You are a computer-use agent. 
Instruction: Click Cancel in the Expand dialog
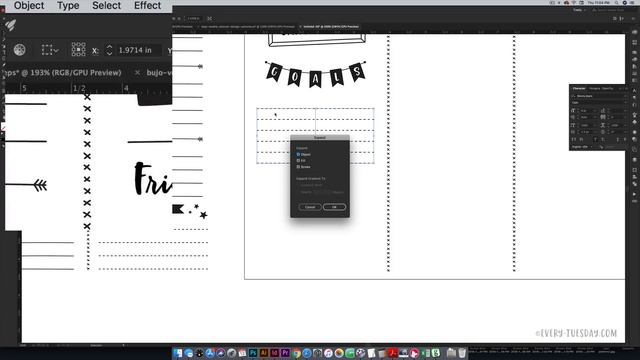pos(310,207)
